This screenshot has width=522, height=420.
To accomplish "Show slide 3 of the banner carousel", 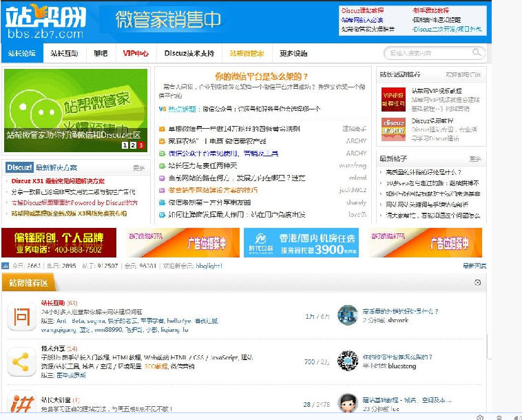I will tap(140, 145).
